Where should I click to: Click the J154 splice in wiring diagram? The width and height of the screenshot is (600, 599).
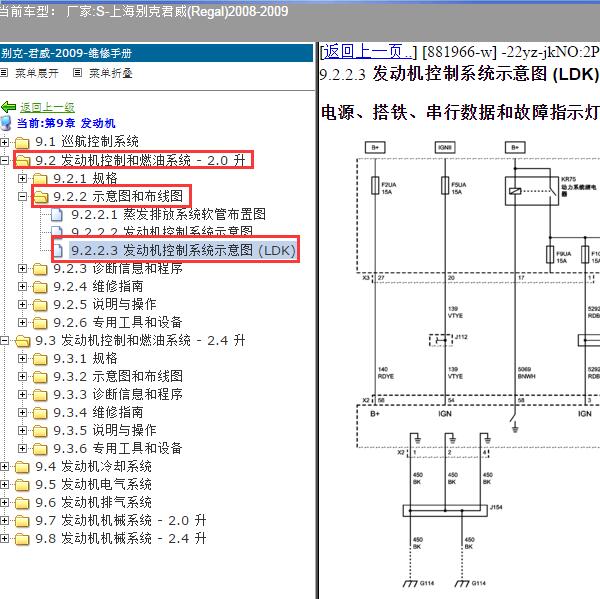(445, 511)
